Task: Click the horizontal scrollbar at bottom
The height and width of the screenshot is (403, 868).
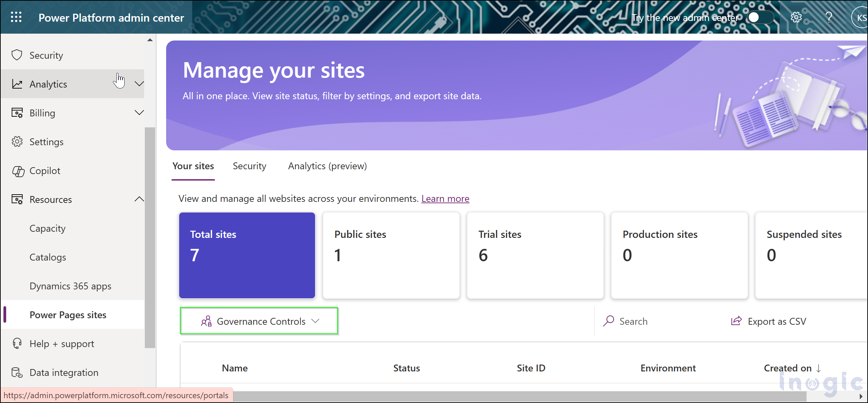Action: [520, 396]
